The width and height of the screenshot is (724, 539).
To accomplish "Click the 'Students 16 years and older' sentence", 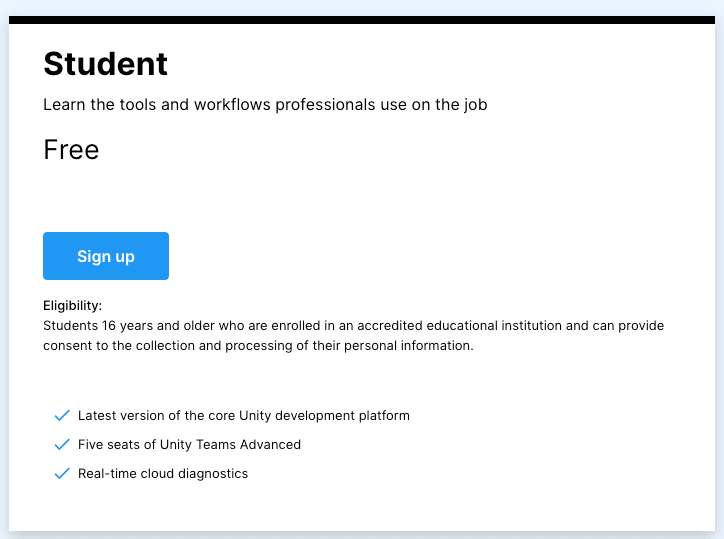I will tap(353, 326).
